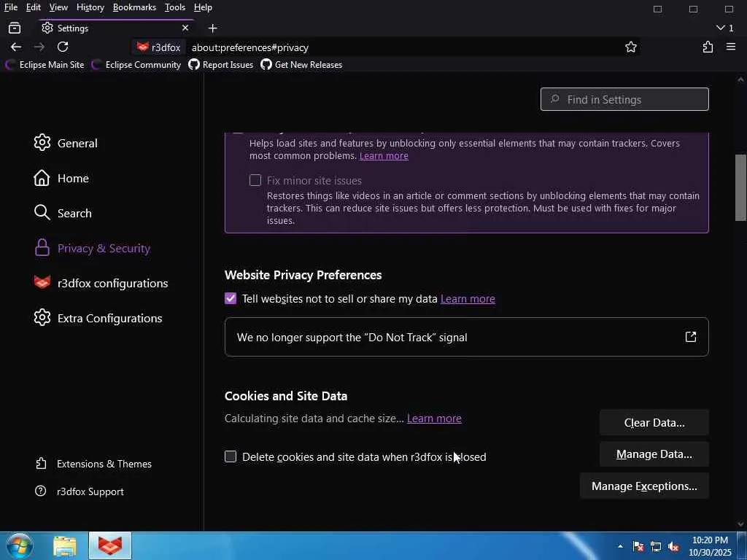Open the Action Center flag icon
Viewport: 747px width, 560px height.
click(x=638, y=546)
